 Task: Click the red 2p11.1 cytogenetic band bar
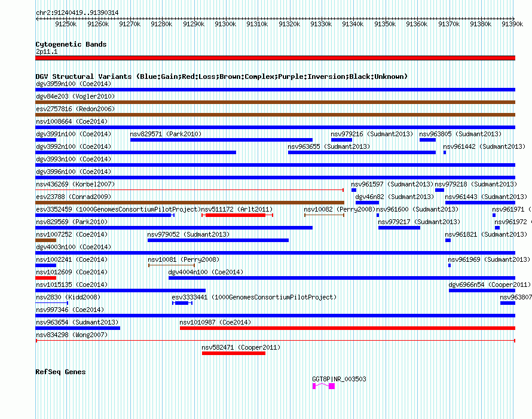click(275, 58)
